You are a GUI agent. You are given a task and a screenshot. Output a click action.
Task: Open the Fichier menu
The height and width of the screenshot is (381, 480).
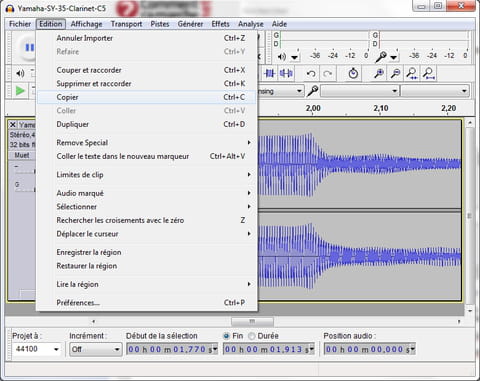click(20, 24)
